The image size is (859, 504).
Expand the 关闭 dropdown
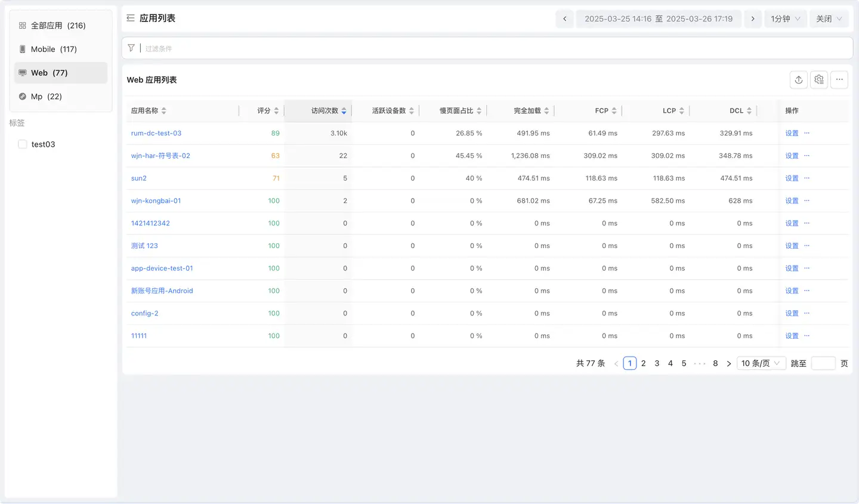[x=829, y=19]
